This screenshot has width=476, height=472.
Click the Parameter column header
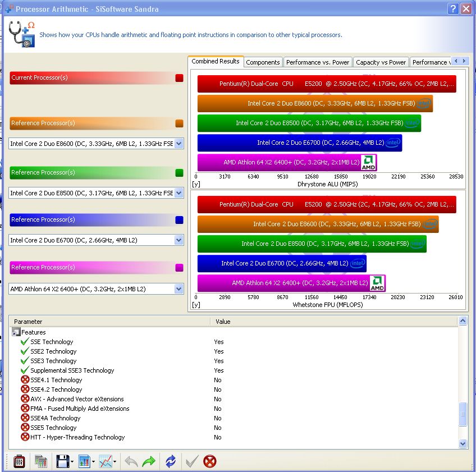(x=110, y=322)
